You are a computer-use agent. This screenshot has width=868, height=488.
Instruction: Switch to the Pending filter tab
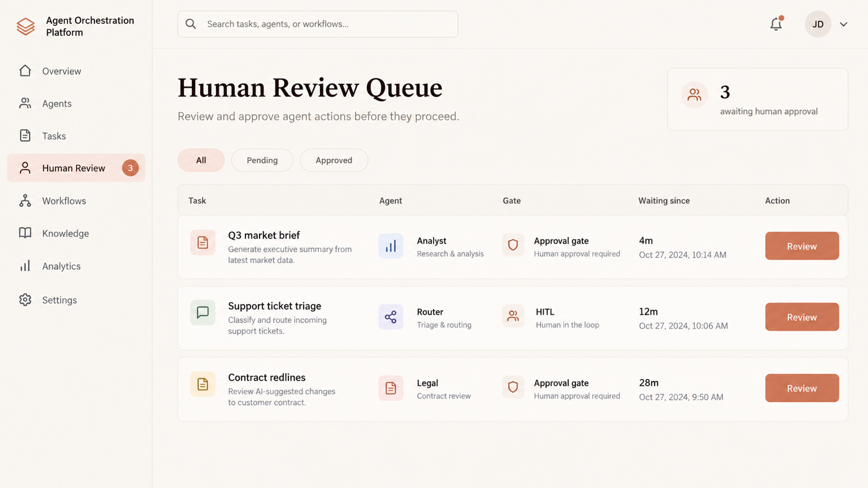pos(262,160)
